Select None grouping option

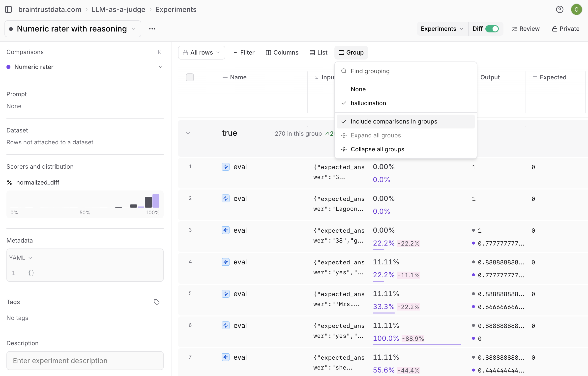pos(358,89)
